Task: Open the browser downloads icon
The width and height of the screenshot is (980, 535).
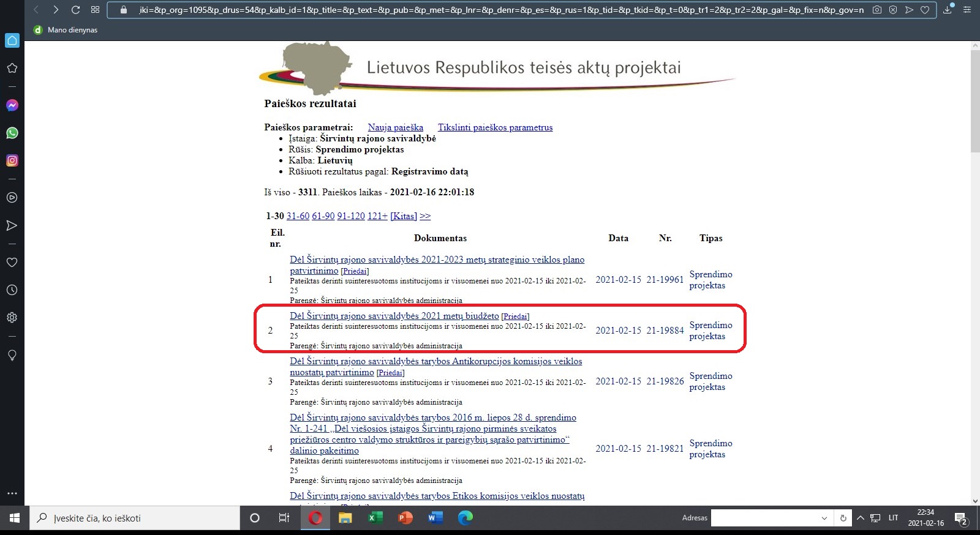Action: [948, 10]
